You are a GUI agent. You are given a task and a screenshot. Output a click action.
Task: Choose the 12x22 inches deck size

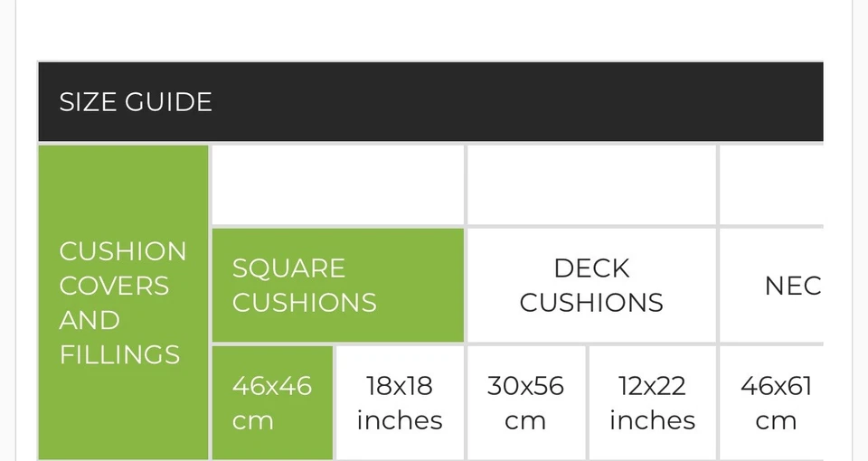pyautogui.click(x=652, y=402)
